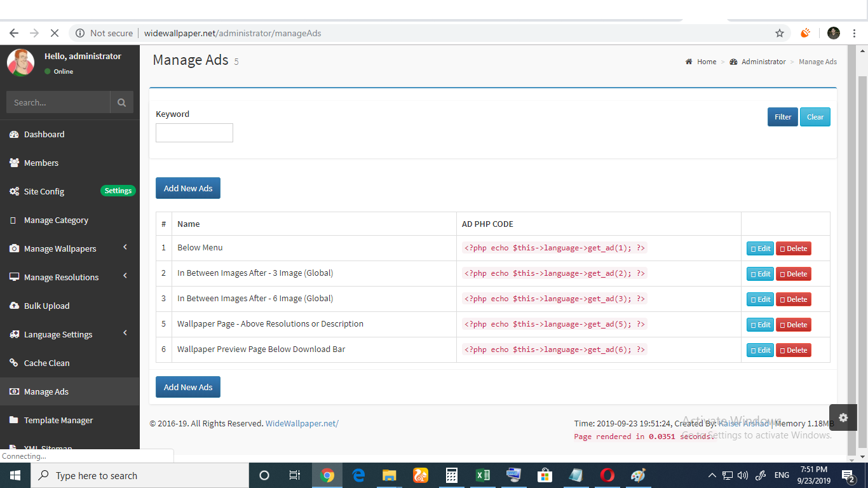Stop page loading with the X icon

click(54, 33)
